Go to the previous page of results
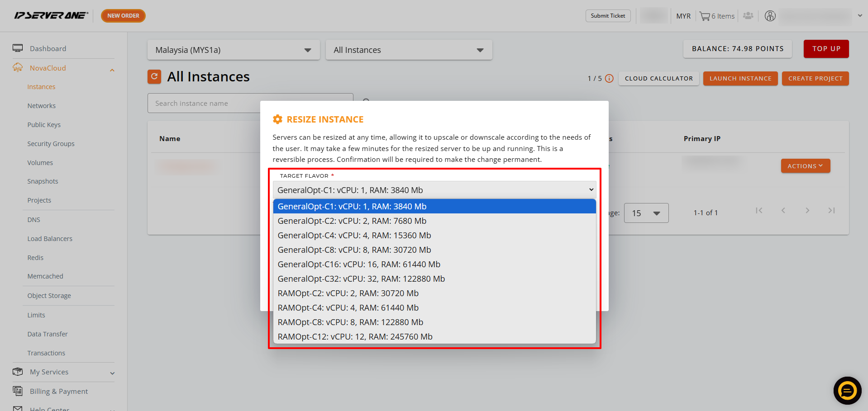The image size is (868, 411). coord(783,210)
